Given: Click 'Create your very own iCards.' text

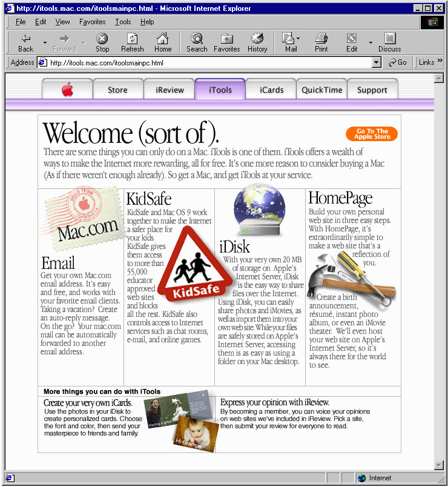Looking at the screenshot, I should tap(88, 403).
